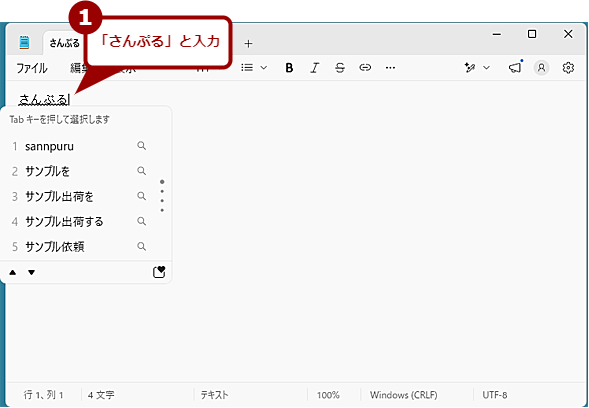Screen dimensions: 589x408
Task: Click the account profile icon
Action: pos(541,68)
